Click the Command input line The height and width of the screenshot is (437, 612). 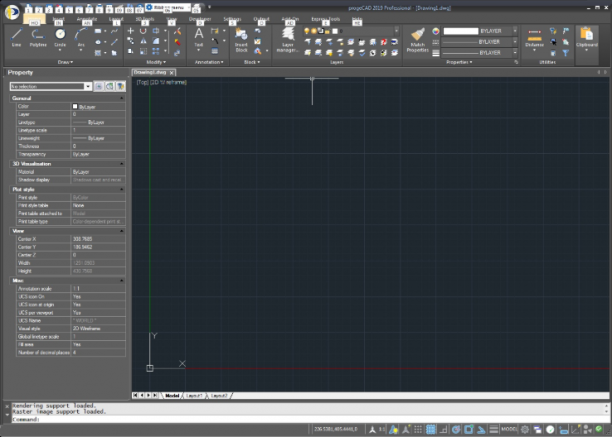click(x=308, y=419)
